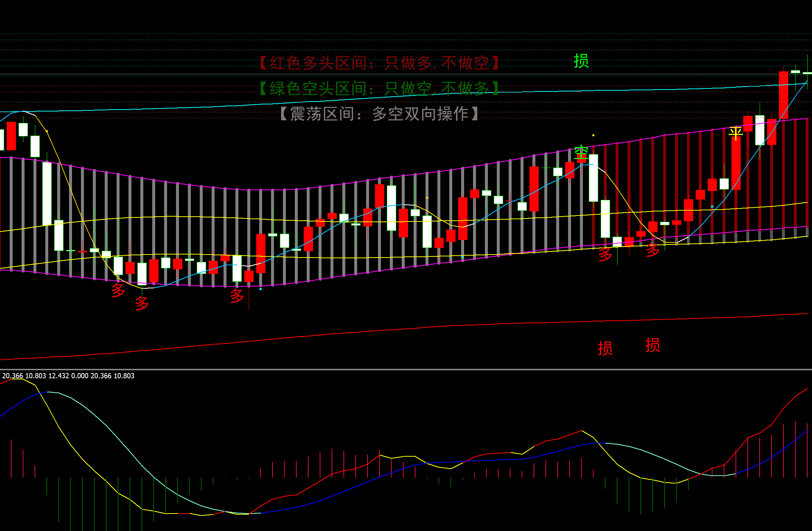
Task: Select the green 损 marker above the chart
Action: (x=581, y=61)
